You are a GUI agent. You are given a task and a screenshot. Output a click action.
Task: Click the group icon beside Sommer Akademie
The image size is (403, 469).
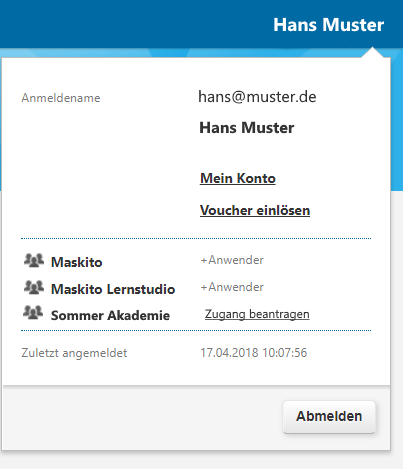pyautogui.click(x=33, y=313)
